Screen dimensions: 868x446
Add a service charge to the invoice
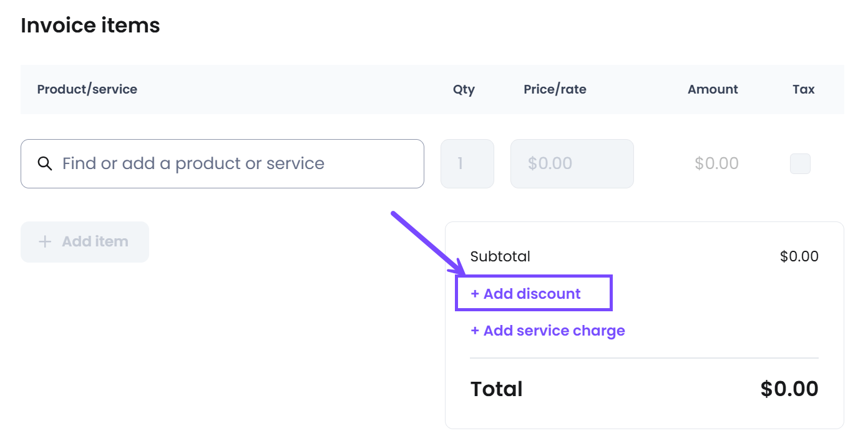point(547,331)
